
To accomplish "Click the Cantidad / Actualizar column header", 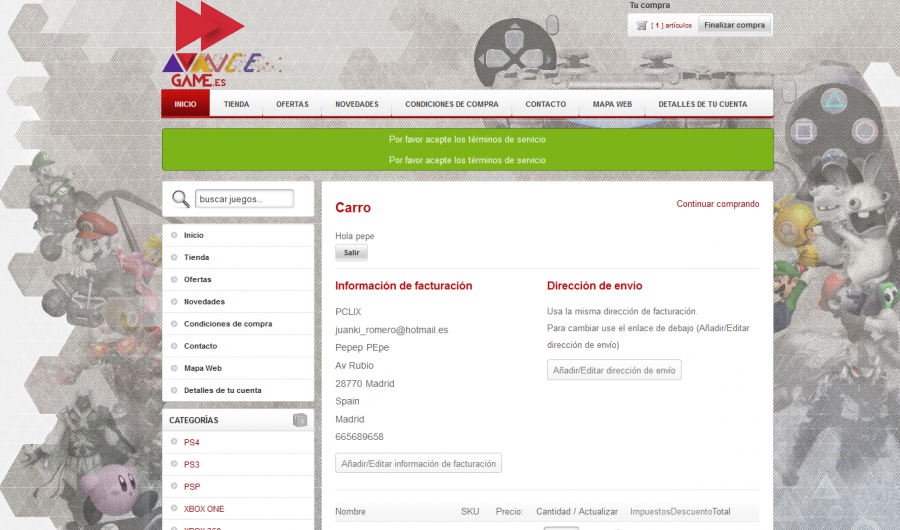I will (x=577, y=511).
